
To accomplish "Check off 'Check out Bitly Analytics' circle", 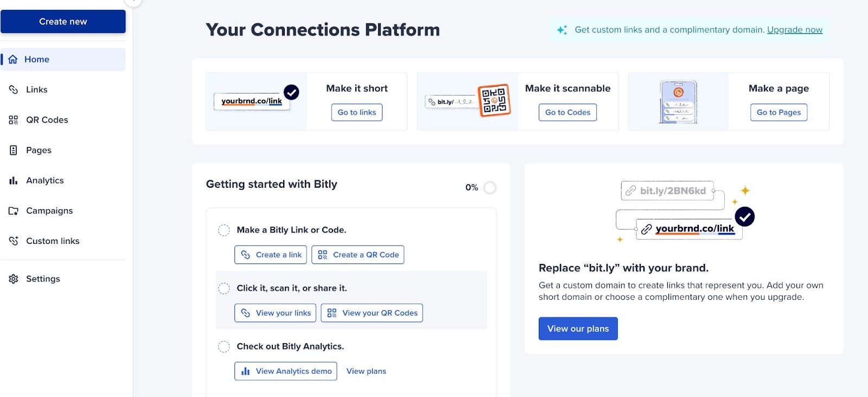I will coord(224,346).
